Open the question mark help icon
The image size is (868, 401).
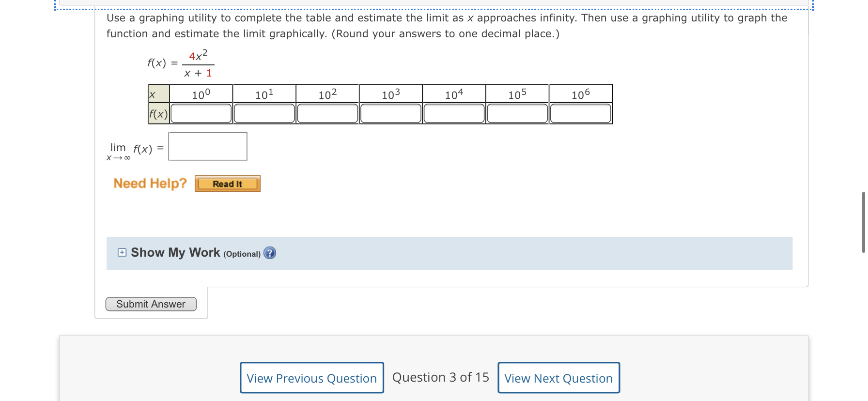click(270, 253)
